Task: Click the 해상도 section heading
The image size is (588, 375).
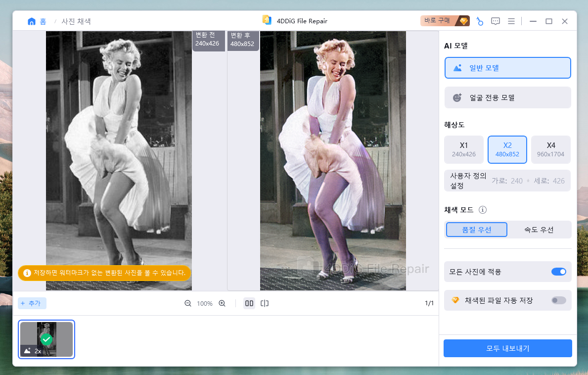Action: click(x=454, y=125)
